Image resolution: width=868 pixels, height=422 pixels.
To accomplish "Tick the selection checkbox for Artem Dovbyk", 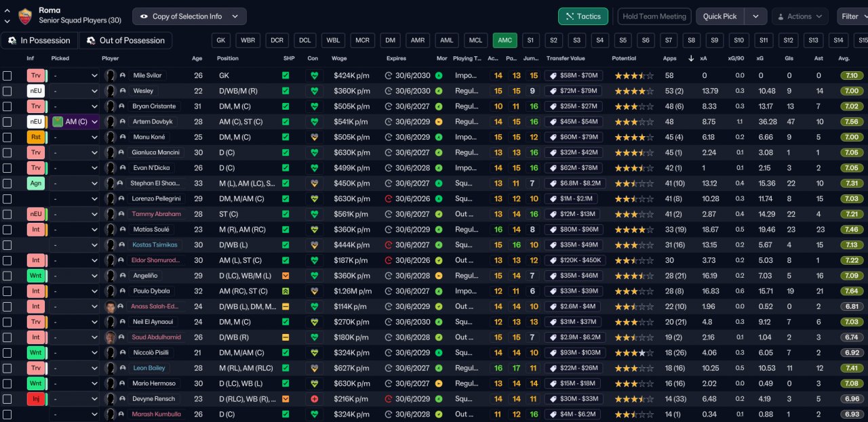I will pyautogui.click(x=7, y=122).
